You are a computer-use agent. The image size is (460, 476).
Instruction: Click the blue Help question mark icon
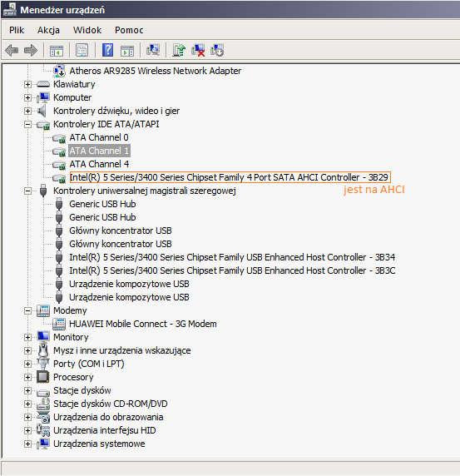tap(107, 50)
